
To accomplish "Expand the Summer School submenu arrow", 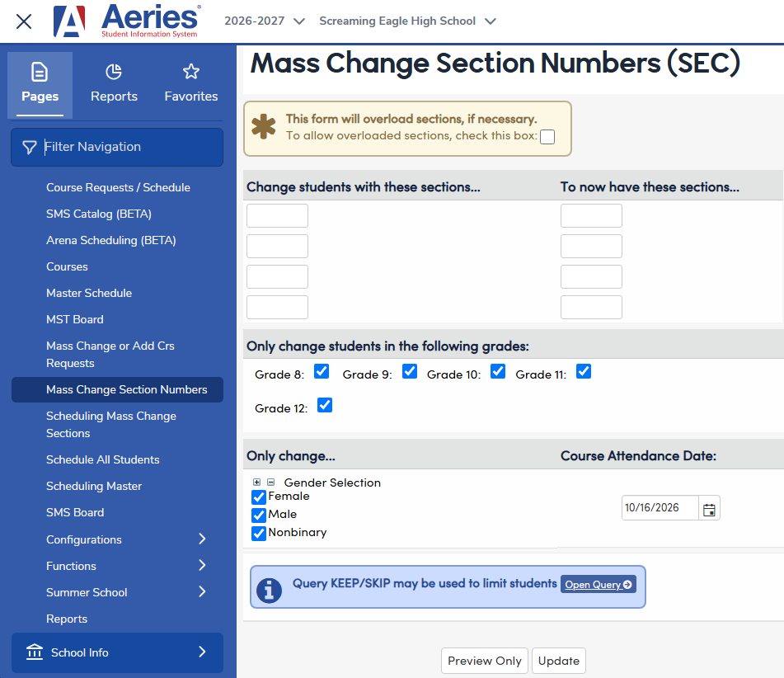I will [202, 592].
